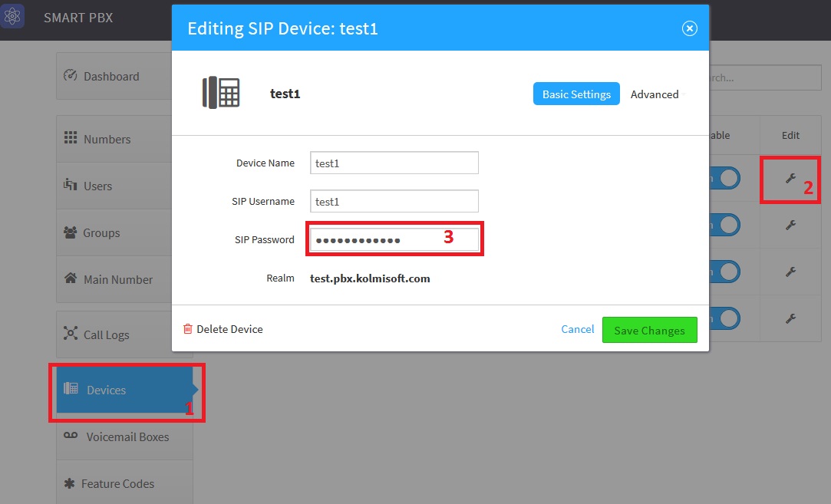
Task: Click the red trash Delete Device icon
Action: pyautogui.click(x=188, y=329)
